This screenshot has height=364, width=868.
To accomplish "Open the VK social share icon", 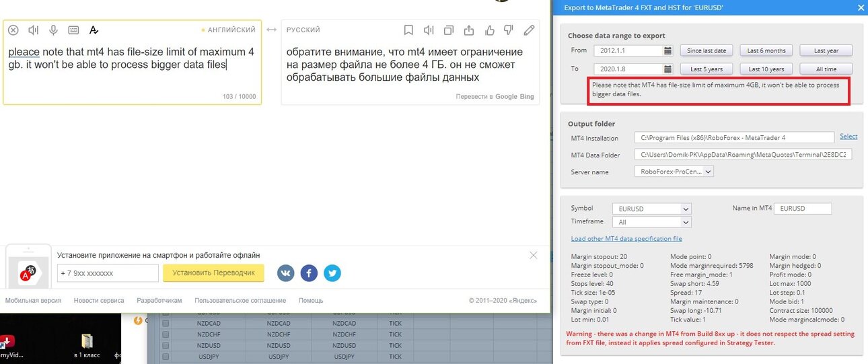I will coord(286,273).
